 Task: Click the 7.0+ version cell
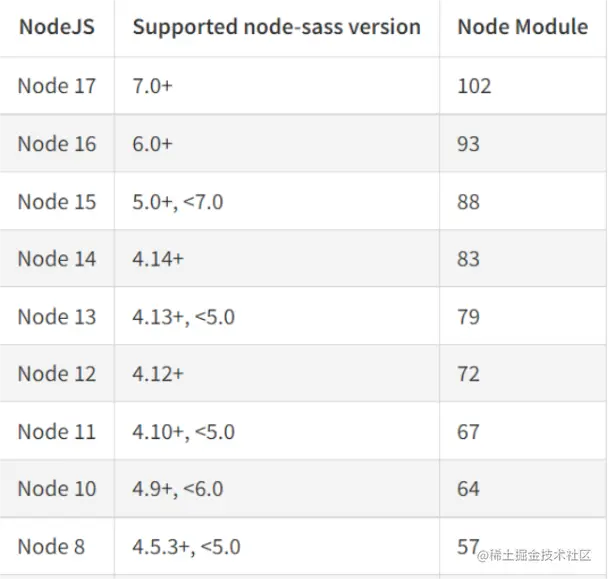152,86
